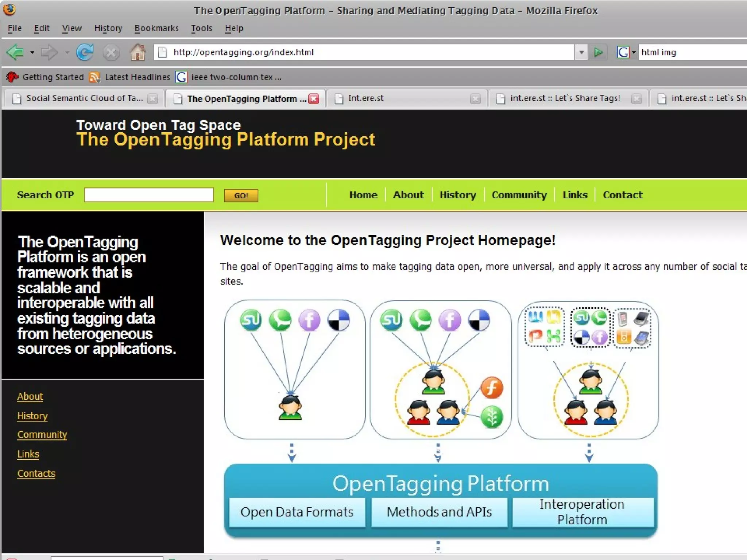Switch to Social Semantic Cloud of Ta... tab
The width and height of the screenshot is (747, 560).
point(84,98)
